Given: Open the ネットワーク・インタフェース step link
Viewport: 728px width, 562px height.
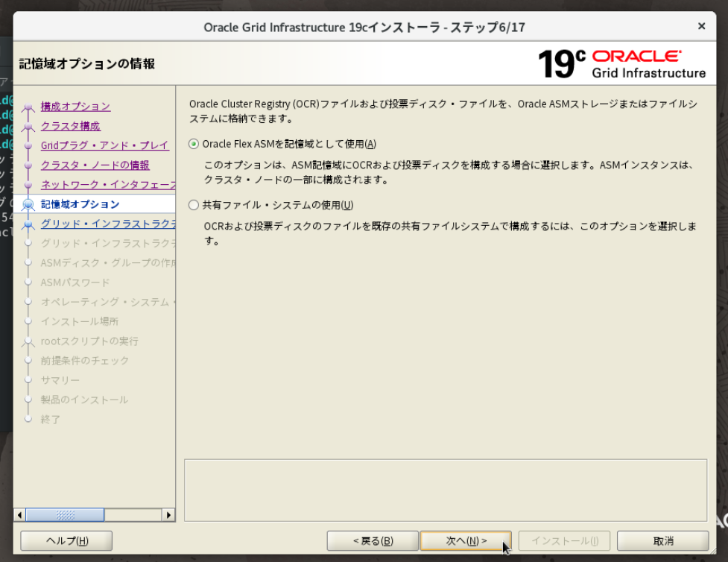Looking at the screenshot, I should pyautogui.click(x=108, y=184).
